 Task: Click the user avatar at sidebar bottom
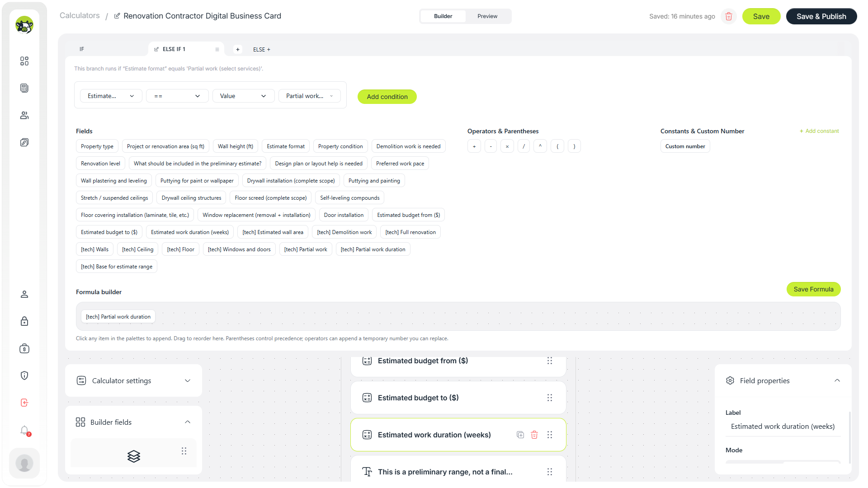[24, 463]
